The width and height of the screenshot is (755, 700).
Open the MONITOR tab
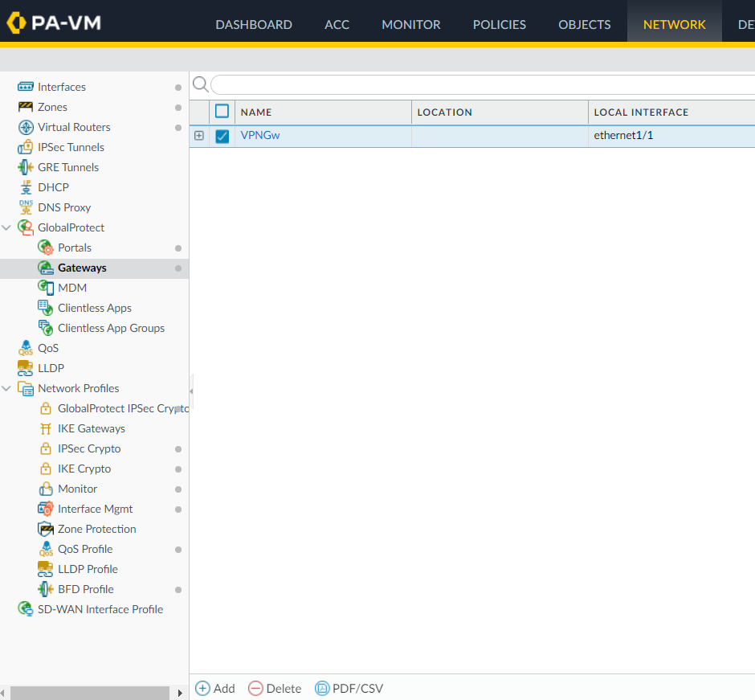pos(410,24)
